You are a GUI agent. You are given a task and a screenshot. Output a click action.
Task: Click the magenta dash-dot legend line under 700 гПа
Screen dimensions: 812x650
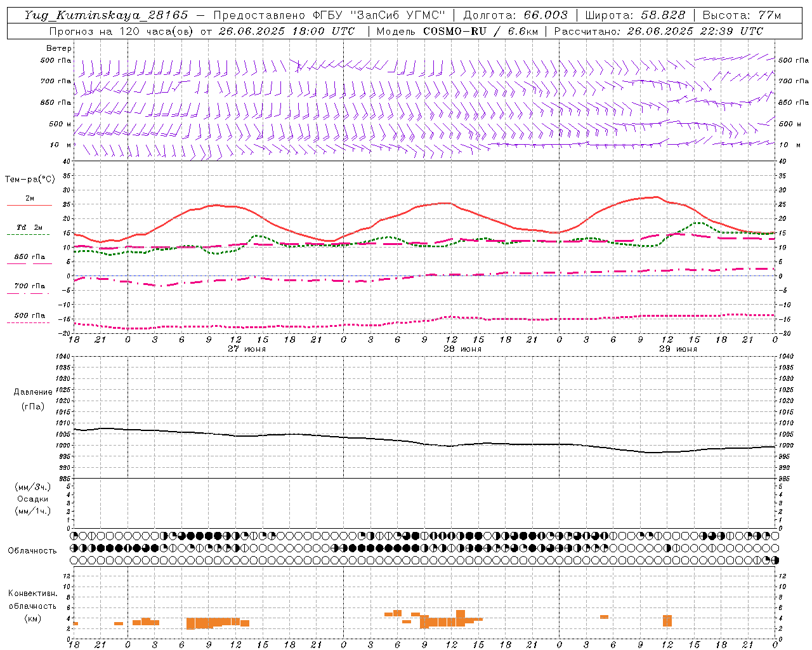(28, 294)
